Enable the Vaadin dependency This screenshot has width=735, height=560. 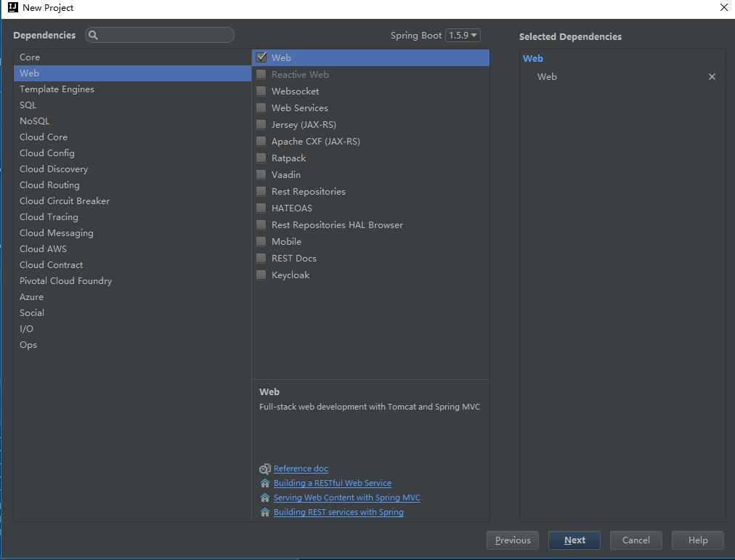tap(261, 174)
